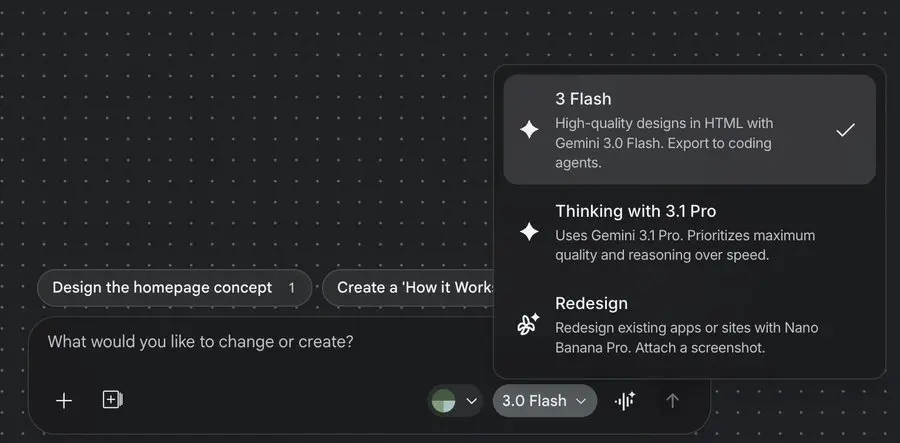Click the add-frame icon beside the plus
This screenshot has height=443, width=900.
pos(112,400)
